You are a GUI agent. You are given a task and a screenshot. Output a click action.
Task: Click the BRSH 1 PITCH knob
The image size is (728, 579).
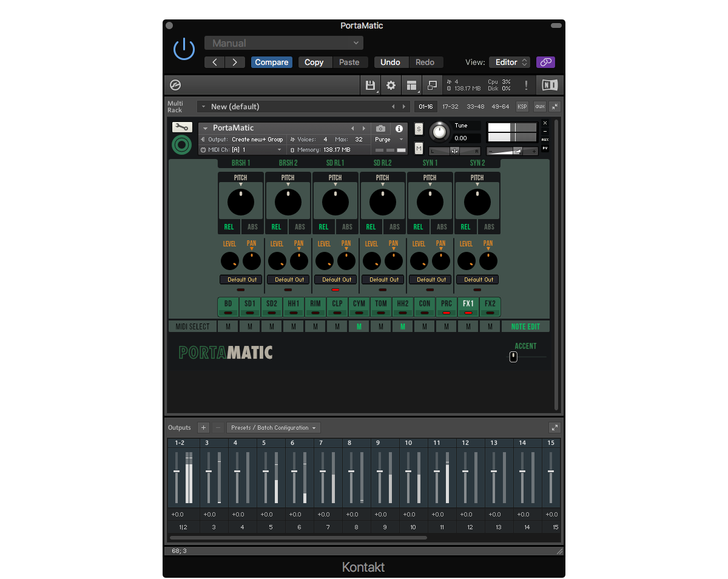tap(241, 202)
